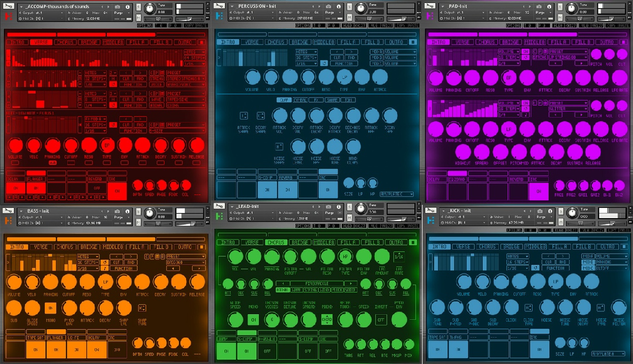Open the RM/PLATE C reverb type dropdown
This screenshot has height=364, width=633.
pyautogui.click(x=397, y=194)
